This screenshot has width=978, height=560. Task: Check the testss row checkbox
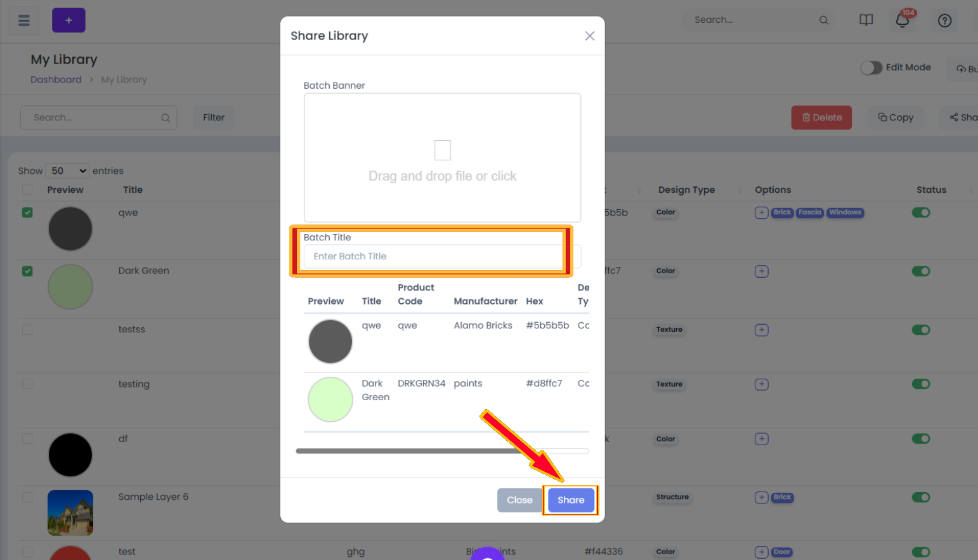point(27,330)
